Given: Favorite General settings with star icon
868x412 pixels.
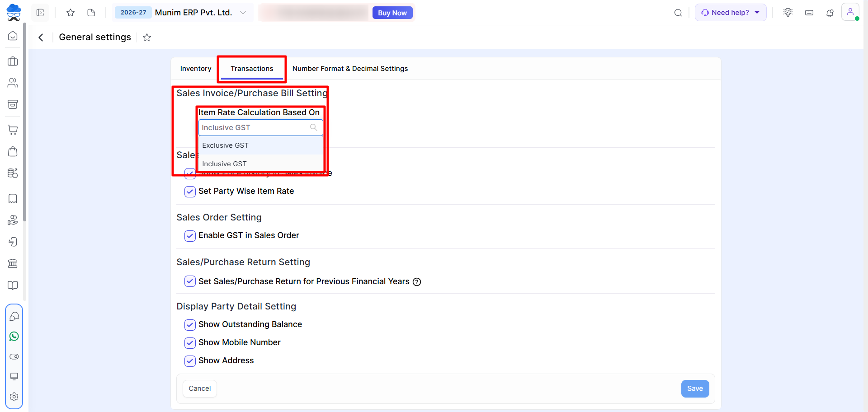Looking at the screenshot, I should point(147,37).
